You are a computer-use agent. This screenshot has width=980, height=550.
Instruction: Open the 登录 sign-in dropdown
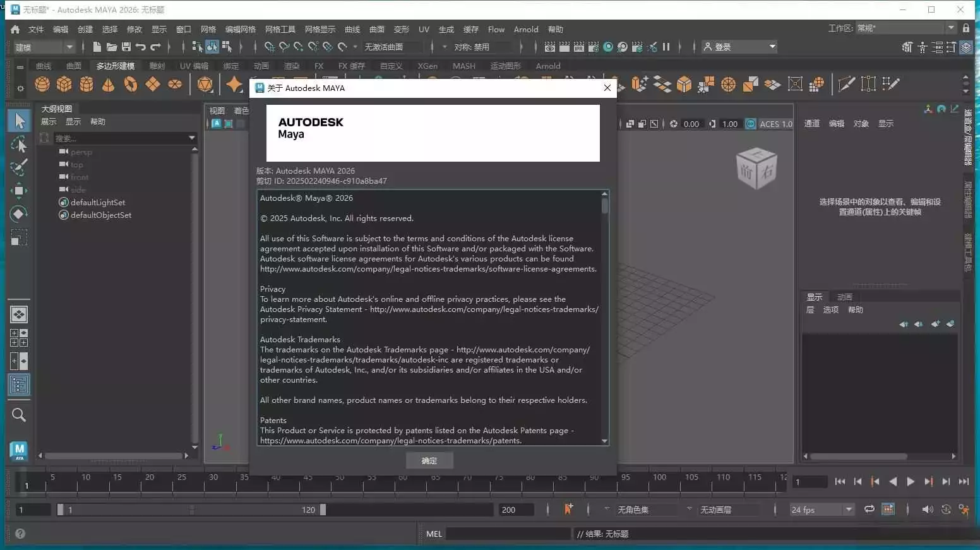point(739,47)
